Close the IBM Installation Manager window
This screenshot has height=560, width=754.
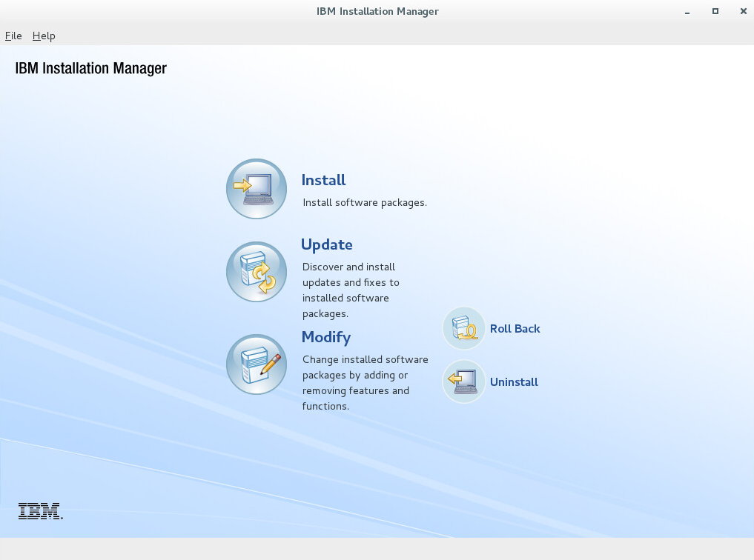[743, 11]
